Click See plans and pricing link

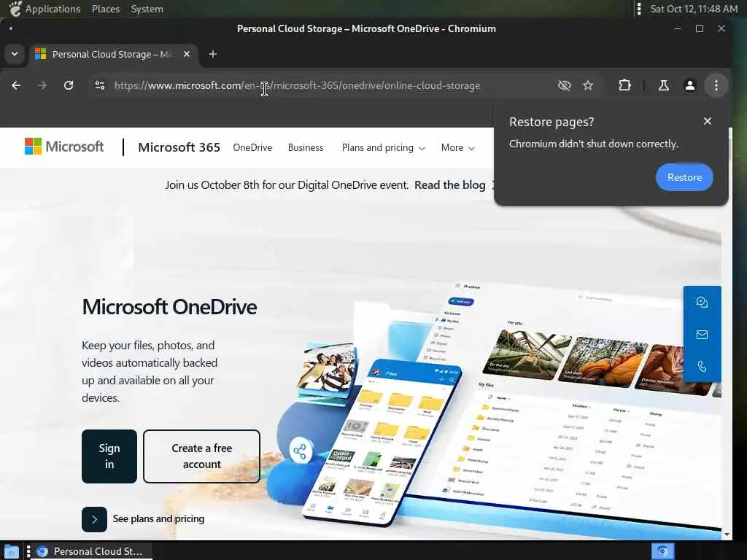click(158, 518)
